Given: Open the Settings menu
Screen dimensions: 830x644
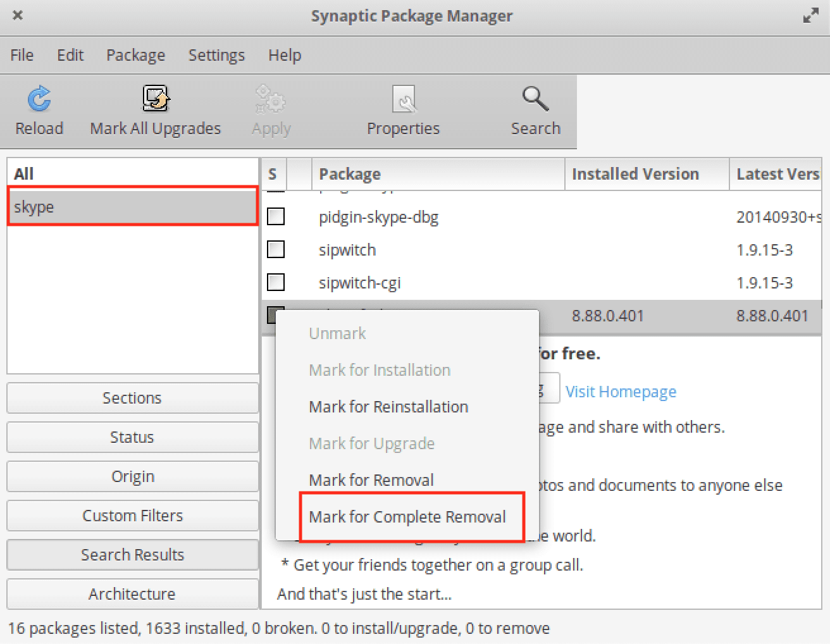Looking at the screenshot, I should [216, 55].
